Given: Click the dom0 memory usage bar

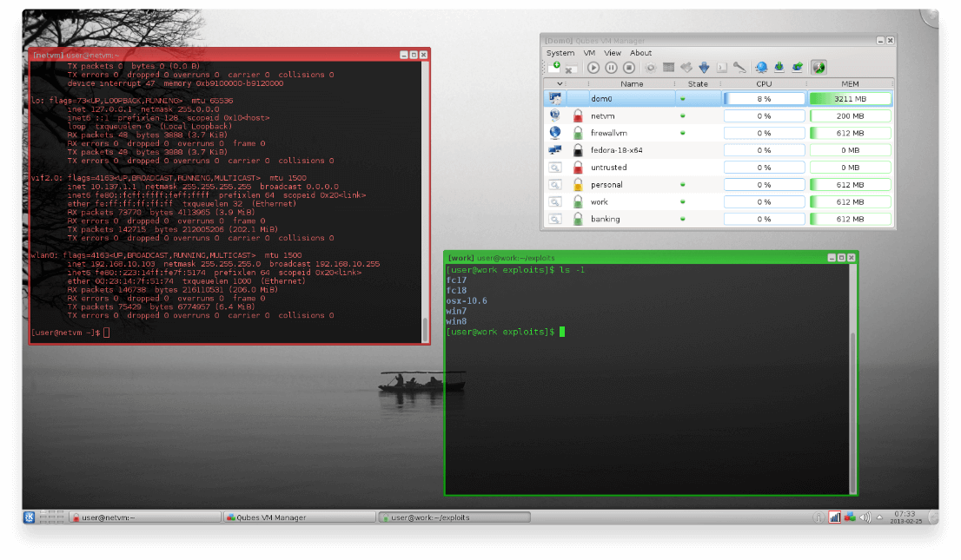Looking at the screenshot, I should [850, 99].
